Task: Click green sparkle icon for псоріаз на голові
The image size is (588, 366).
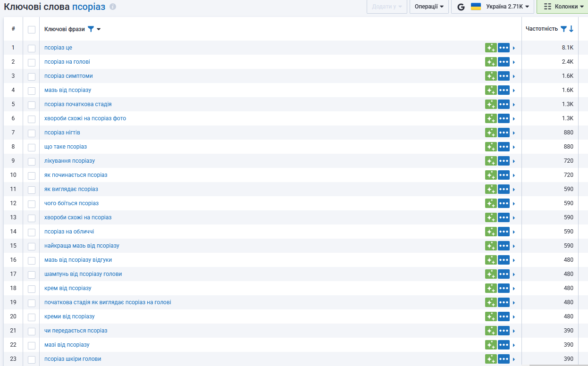Action: coord(491,62)
